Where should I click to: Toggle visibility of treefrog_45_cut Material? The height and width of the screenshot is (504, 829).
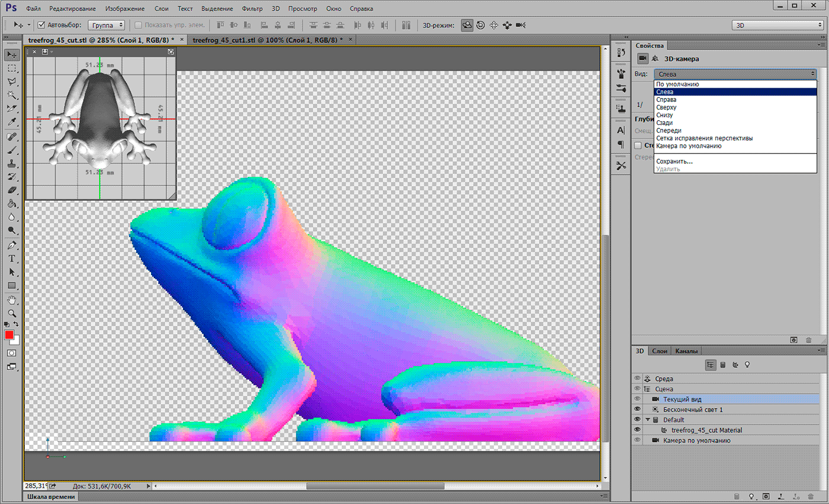[x=637, y=430]
